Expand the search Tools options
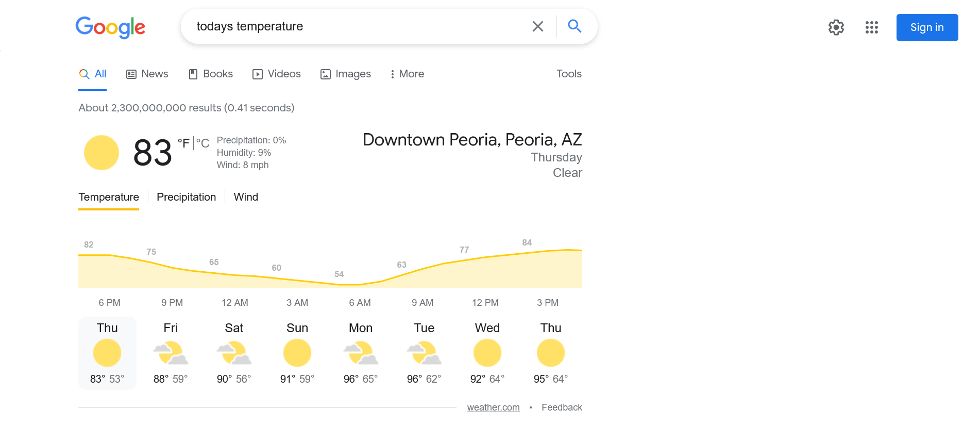The width and height of the screenshot is (980, 426). 569,74
